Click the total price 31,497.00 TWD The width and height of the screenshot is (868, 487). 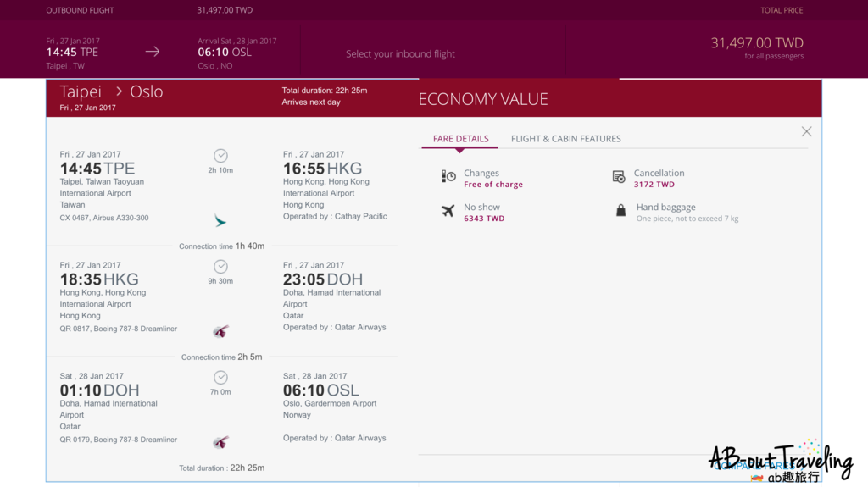click(756, 43)
